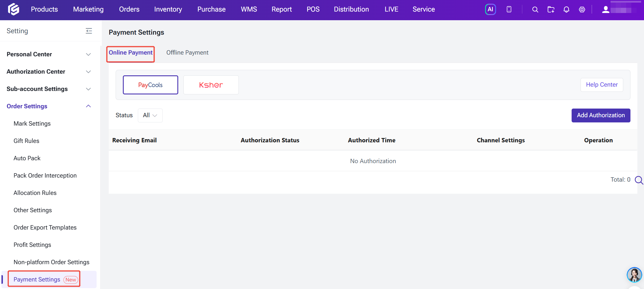
Task: Open the settings gear icon
Action: click(582, 10)
